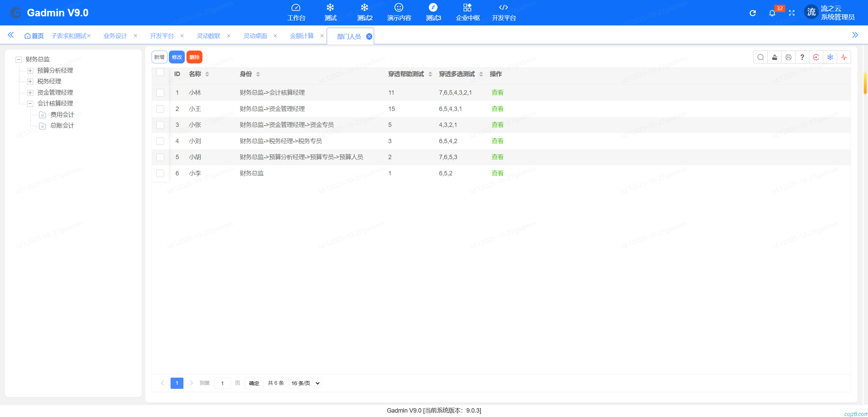868x417 pixels.
Task: Expand the 预算分析经理 tree node
Action: [30, 71]
